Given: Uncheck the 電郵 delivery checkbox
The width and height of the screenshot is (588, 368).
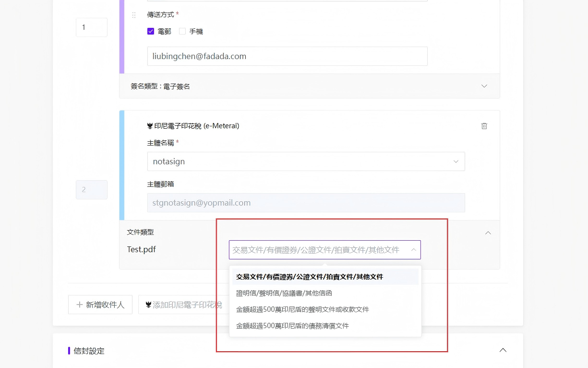Looking at the screenshot, I should (151, 31).
